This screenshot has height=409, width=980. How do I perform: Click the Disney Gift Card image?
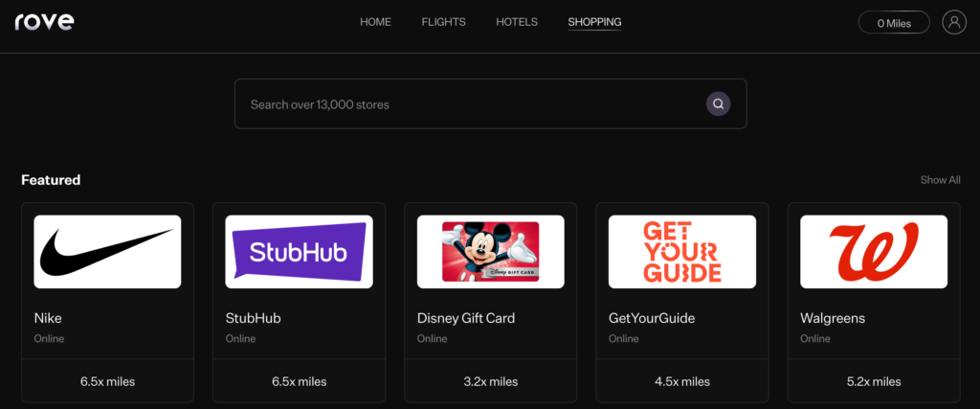click(490, 251)
